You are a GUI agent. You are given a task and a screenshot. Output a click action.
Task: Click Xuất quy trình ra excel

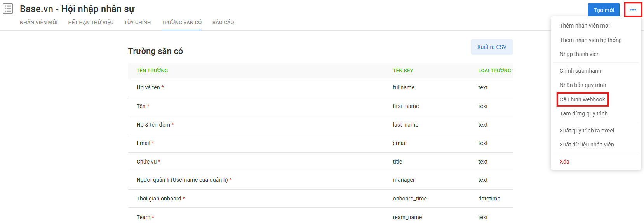(x=587, y=131)
